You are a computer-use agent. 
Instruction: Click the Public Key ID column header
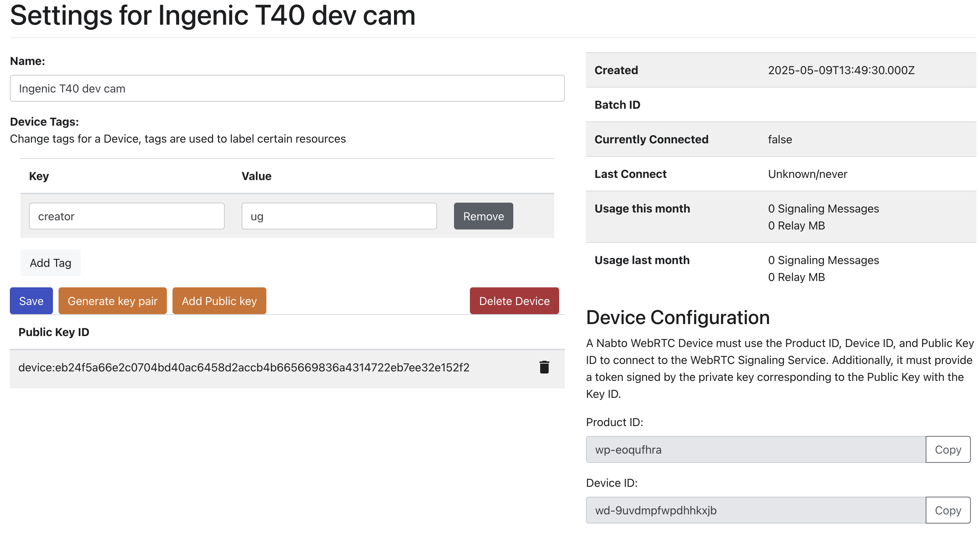pyautogui.click(x=54, y=332)
